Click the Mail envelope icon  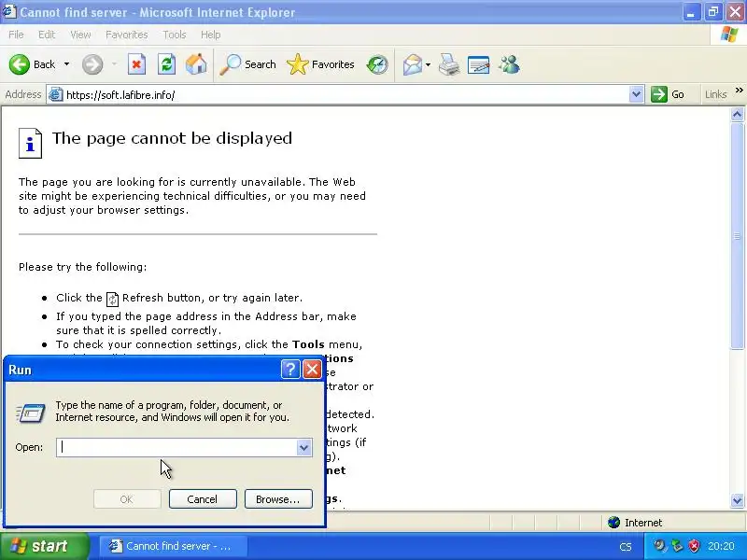pyautogui.click(x=413, y=64)
